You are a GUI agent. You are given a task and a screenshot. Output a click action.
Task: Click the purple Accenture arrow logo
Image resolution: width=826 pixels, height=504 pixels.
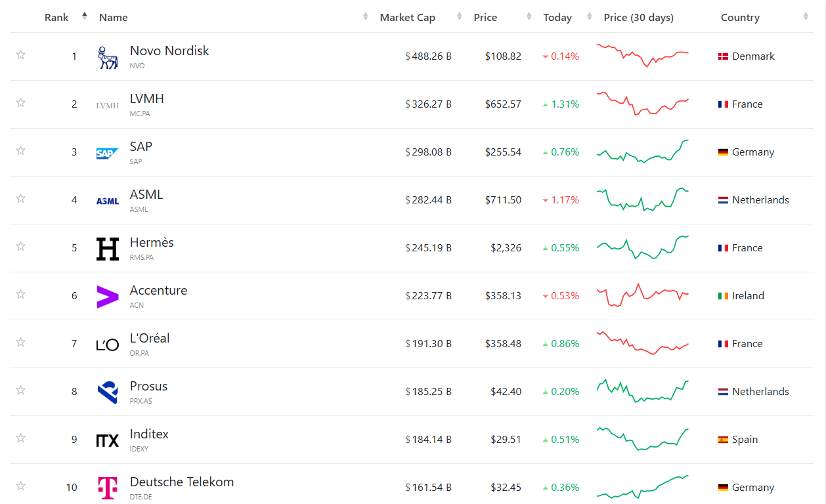108,297
